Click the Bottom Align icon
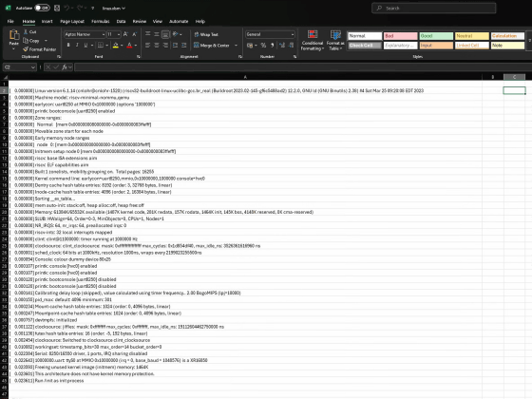Viewport: 532px width, 399px height. [165, 34]
